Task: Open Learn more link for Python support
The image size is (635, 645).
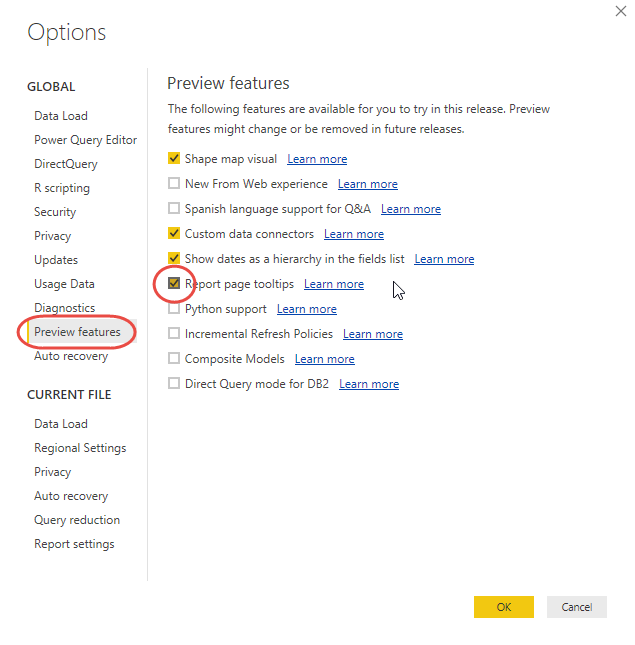Action: coord(306,309)
